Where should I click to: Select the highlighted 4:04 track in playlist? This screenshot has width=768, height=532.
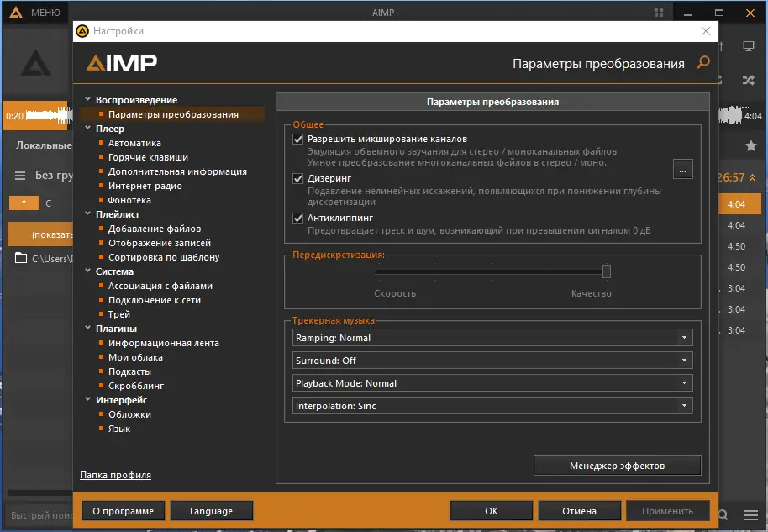point(739,204)
